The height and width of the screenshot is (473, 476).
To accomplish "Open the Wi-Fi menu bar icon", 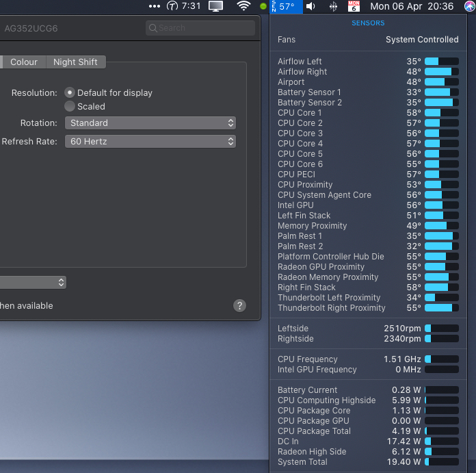I will pos(243,6).
